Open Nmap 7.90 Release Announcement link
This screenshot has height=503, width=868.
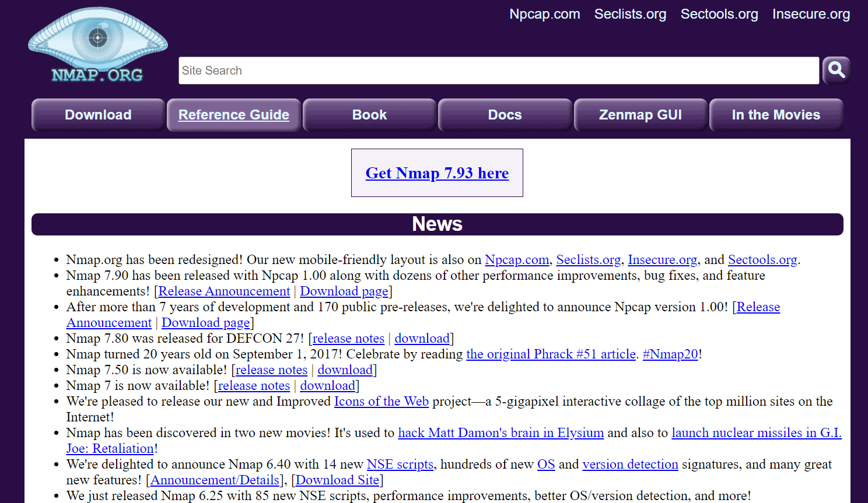(224, 291)
